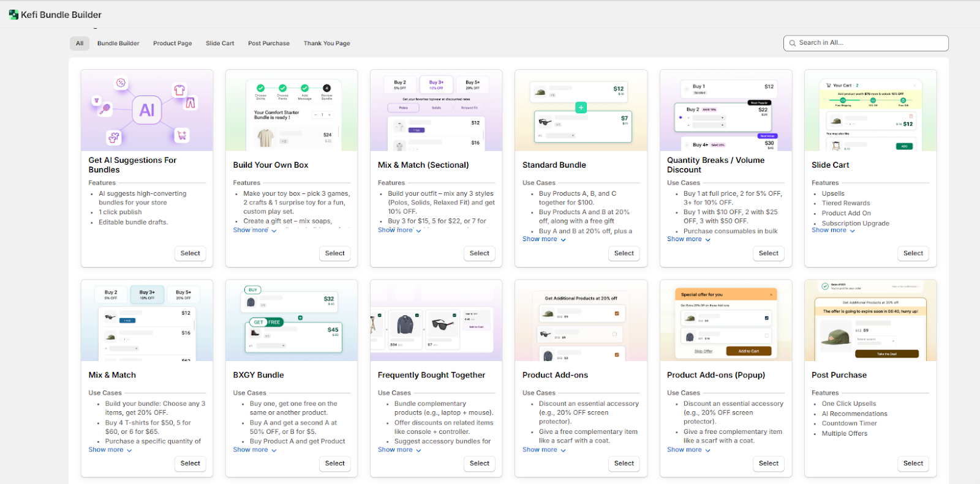
Task: Go to the Thank You Page tab
Action: [x=326, y=43]
